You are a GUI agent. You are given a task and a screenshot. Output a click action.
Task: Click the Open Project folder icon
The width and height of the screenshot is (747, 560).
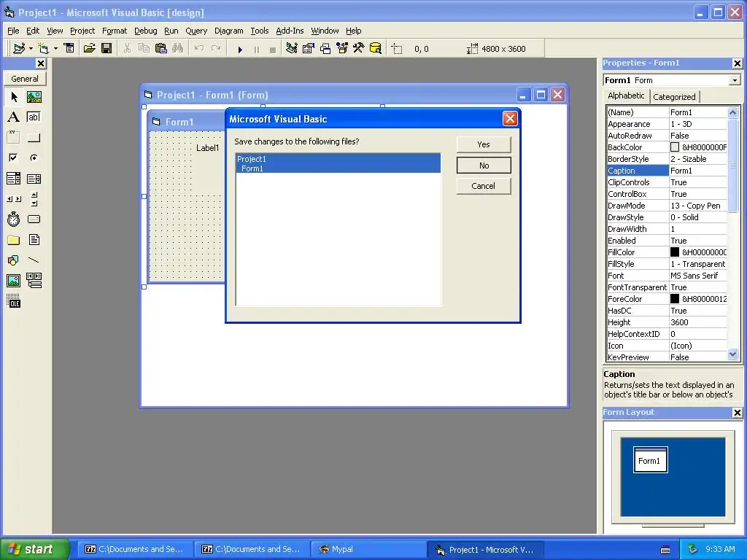point(89,49)
